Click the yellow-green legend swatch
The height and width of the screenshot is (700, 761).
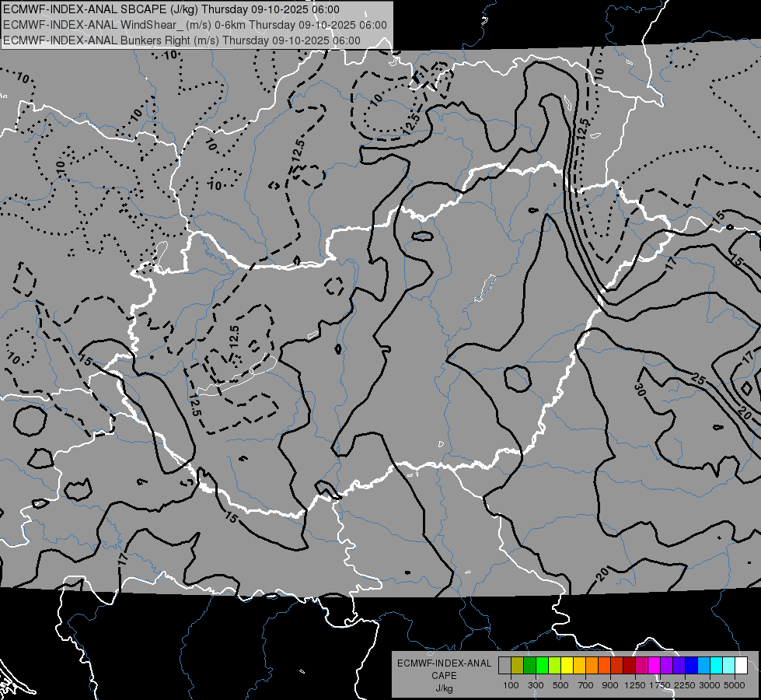tap(555, 666)
